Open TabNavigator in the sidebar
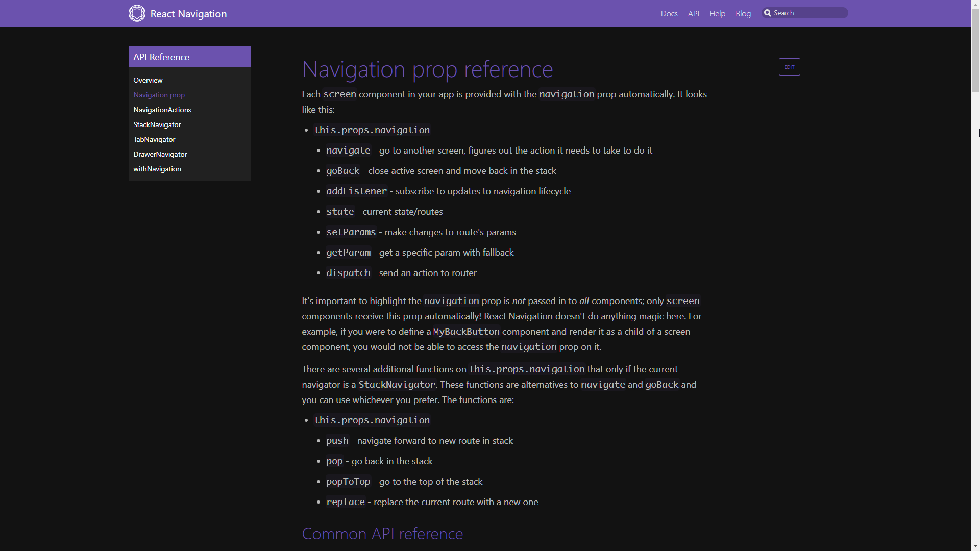The width and height of the screenshot is (980, 551). (x=154, y=139)
